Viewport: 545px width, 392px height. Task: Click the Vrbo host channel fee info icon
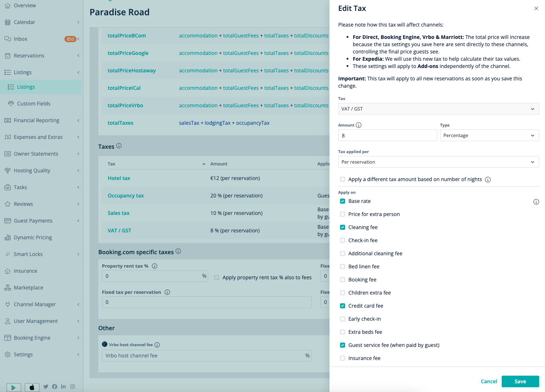click(157, 345)
